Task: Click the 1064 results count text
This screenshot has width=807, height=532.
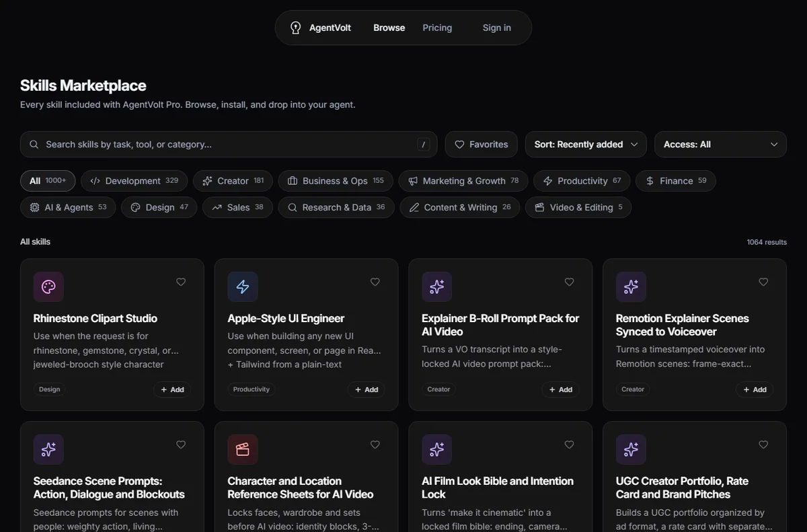Action: 767,242
